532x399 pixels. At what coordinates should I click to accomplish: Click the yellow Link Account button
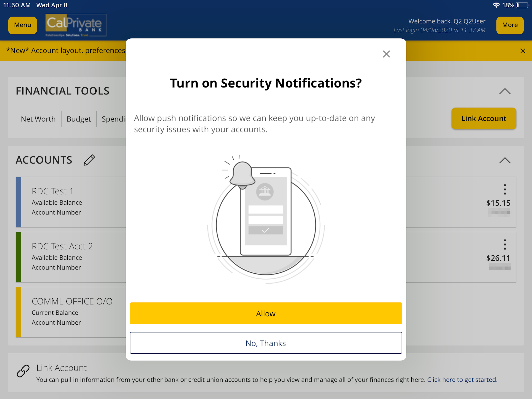[x=484, y=118]
